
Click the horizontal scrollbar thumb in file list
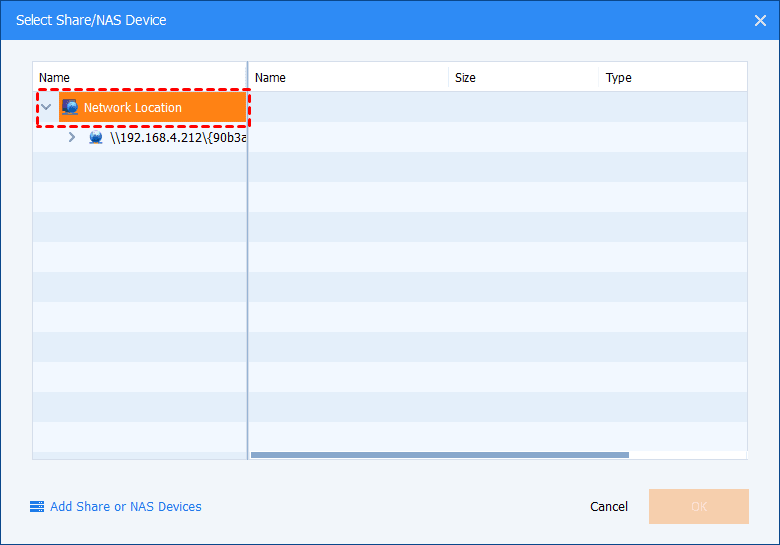(440, 455)
